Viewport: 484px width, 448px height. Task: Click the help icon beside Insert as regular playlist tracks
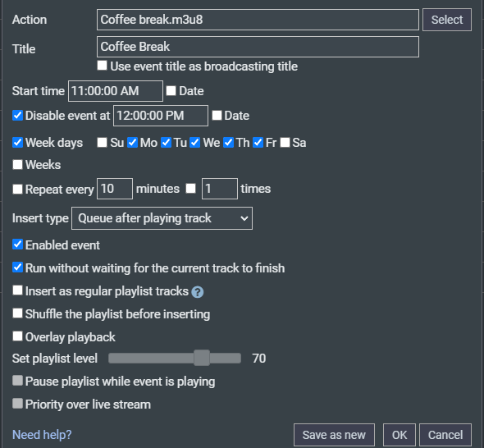click(x=197, y=292)
